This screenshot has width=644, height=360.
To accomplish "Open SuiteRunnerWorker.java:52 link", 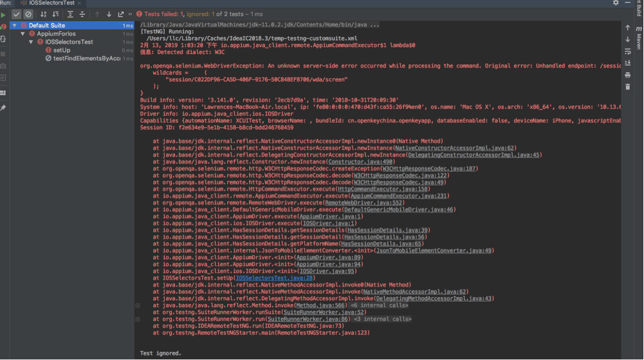I will pos(324,312).
